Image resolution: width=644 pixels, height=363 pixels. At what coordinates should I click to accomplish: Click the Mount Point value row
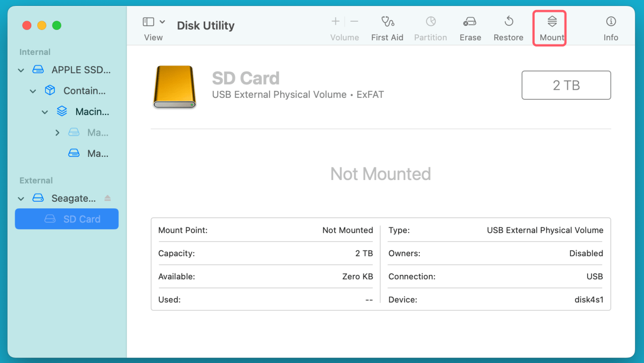pos(266,230)
